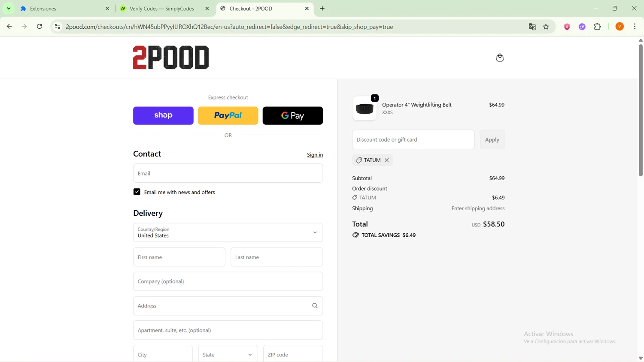Viewport: 644px width, 362px height.
Task: Open the Country/Region dropdown
Action: [228, 232]
